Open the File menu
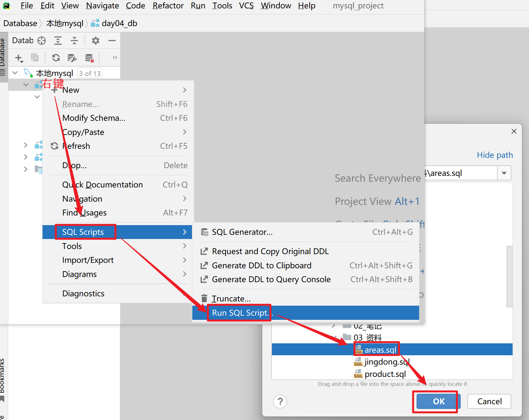The width and height of the screenshot is (529, 420). tap(27, 6)
